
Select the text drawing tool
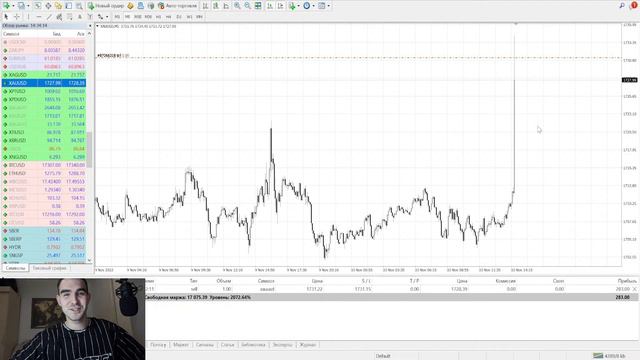point(80,17)
